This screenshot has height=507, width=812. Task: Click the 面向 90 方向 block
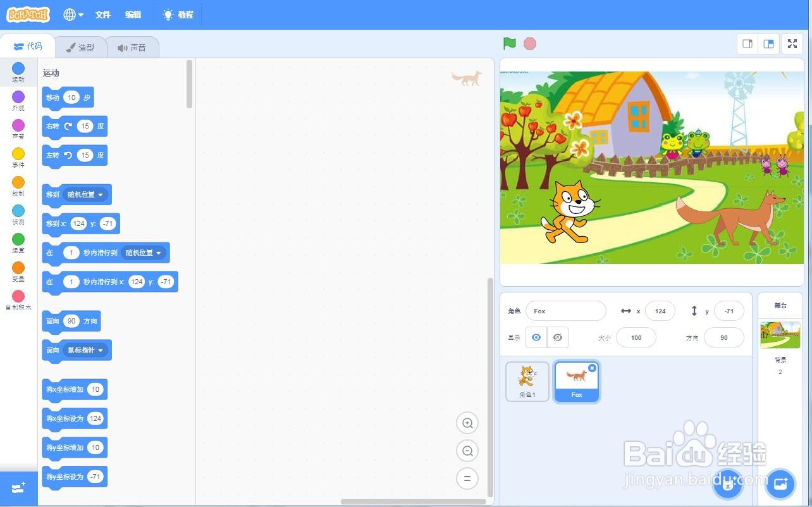[x=71, y=322]
